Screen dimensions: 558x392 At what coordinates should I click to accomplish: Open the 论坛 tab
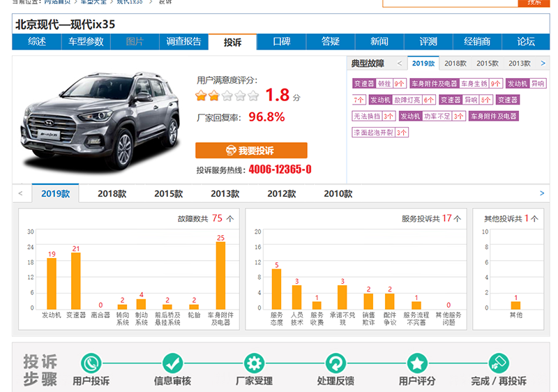click(526, 42)
